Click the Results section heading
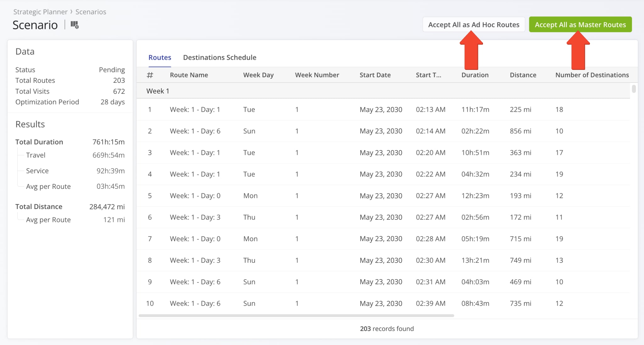644x345 pixels. (30, 124)
